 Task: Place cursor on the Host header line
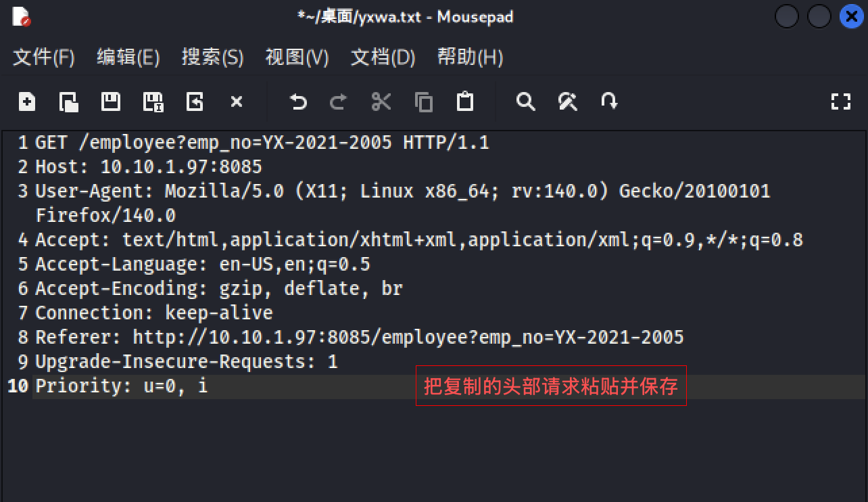(149, 167)
